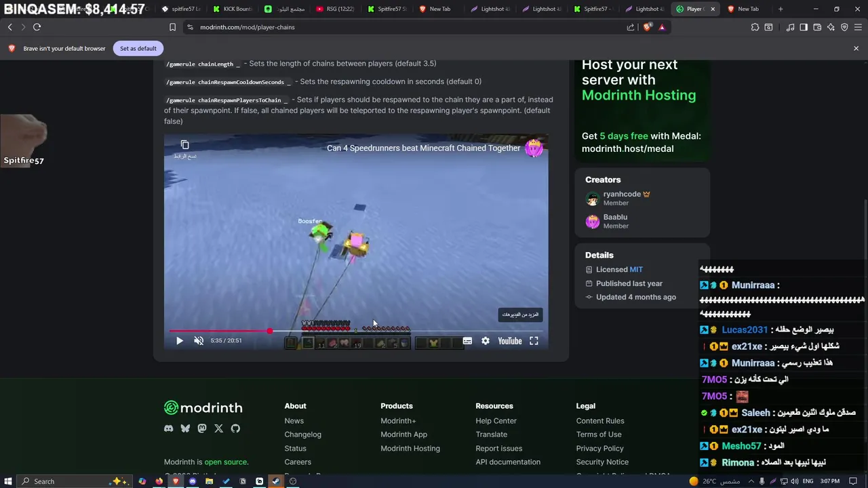Open Modrinth GitHub icon in footer
Viewport: 868px width, 488px height.
pyautogui.click(x=235, y=428)
